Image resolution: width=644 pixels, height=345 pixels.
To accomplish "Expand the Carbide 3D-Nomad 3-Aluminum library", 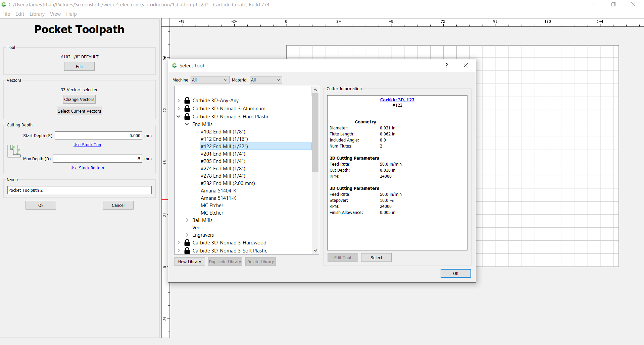I will click(179, 108).
